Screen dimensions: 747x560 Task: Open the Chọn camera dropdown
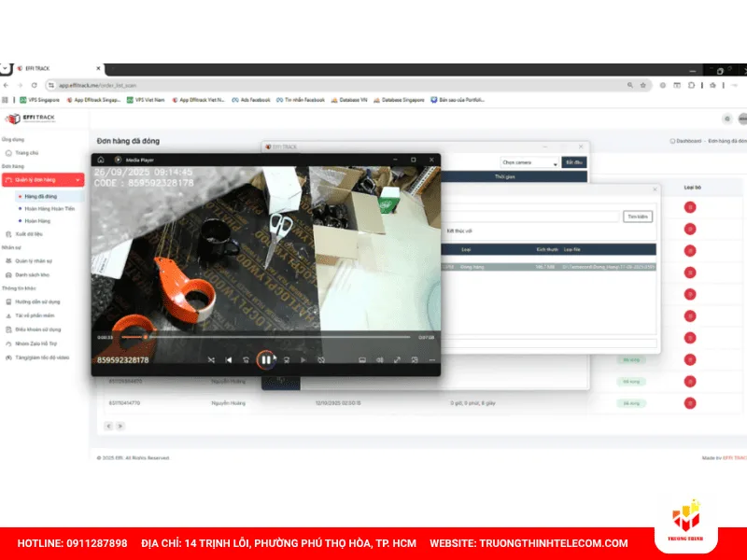coord(529,162)
